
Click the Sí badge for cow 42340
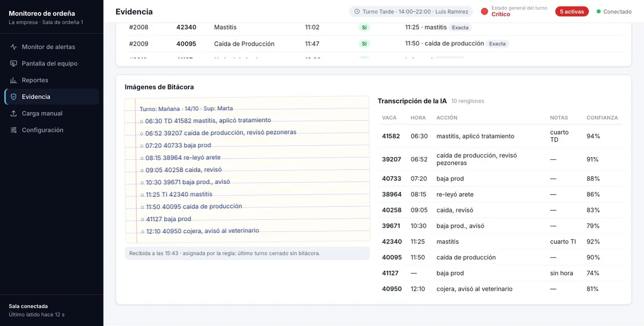(364, 27)
